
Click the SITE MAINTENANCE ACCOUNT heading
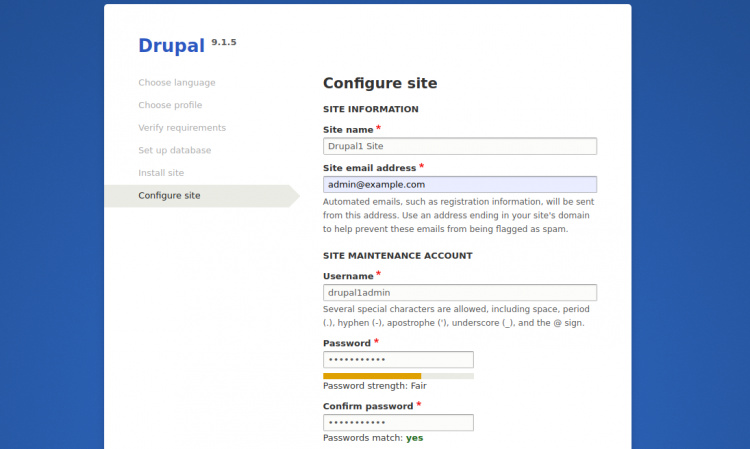tap(397, 256)
